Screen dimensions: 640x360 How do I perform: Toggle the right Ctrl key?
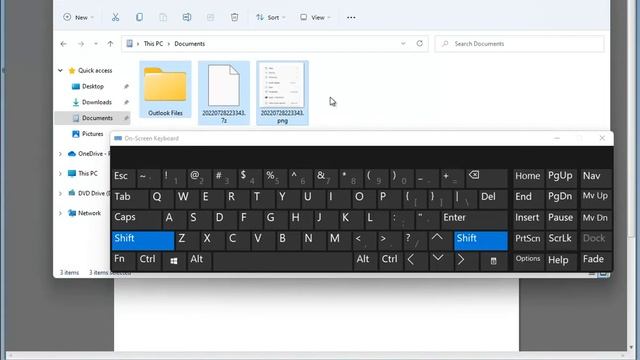pos(391,261)
